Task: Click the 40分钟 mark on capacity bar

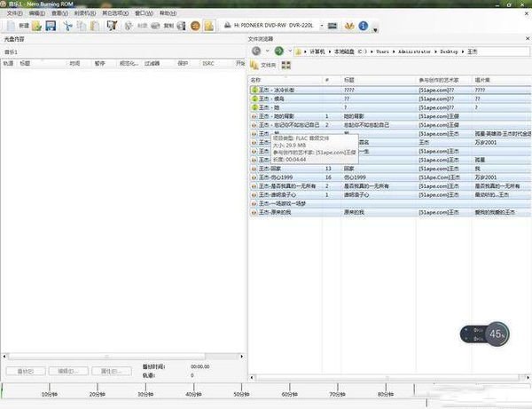Action: tap(194, 393)
